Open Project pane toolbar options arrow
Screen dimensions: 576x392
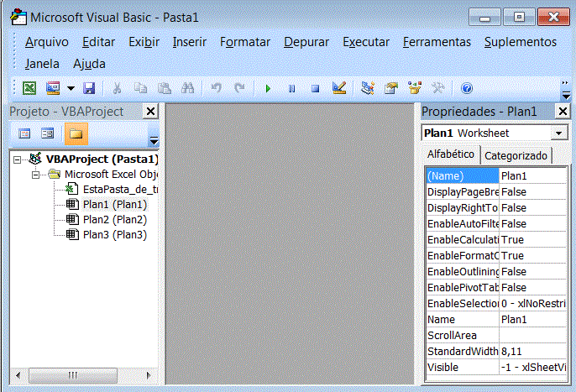point(154,140)
